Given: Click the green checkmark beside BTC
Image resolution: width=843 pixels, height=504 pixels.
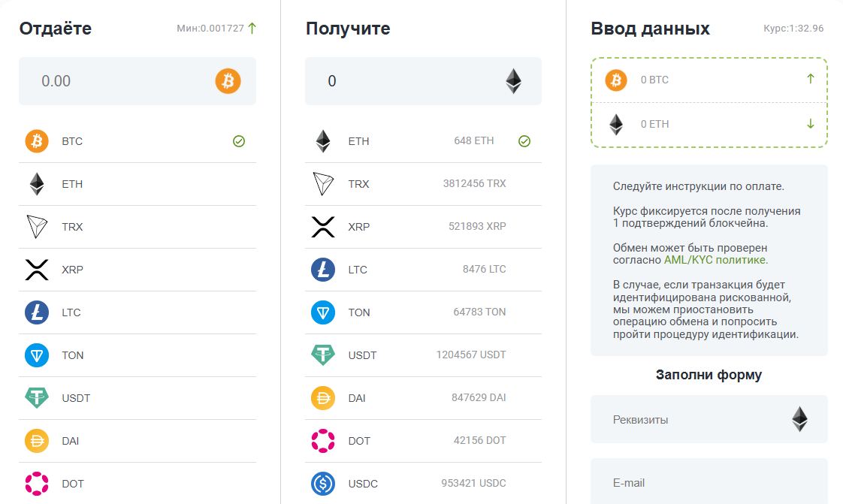Looking at the screenshot, I should point(239,141).
